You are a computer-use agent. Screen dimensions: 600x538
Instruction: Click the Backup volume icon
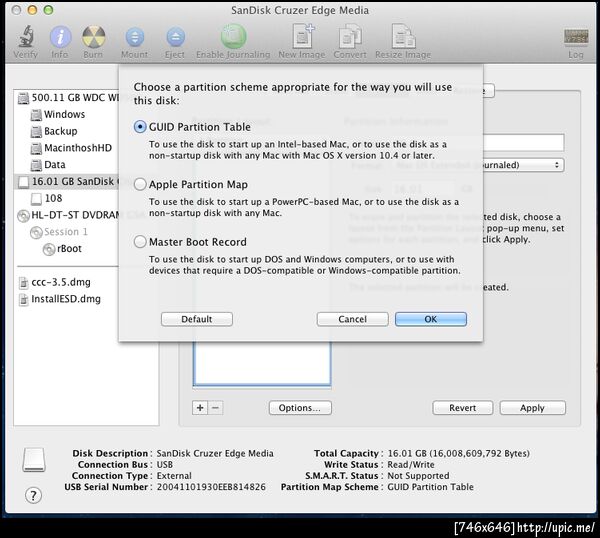click(x=36, y=132)
